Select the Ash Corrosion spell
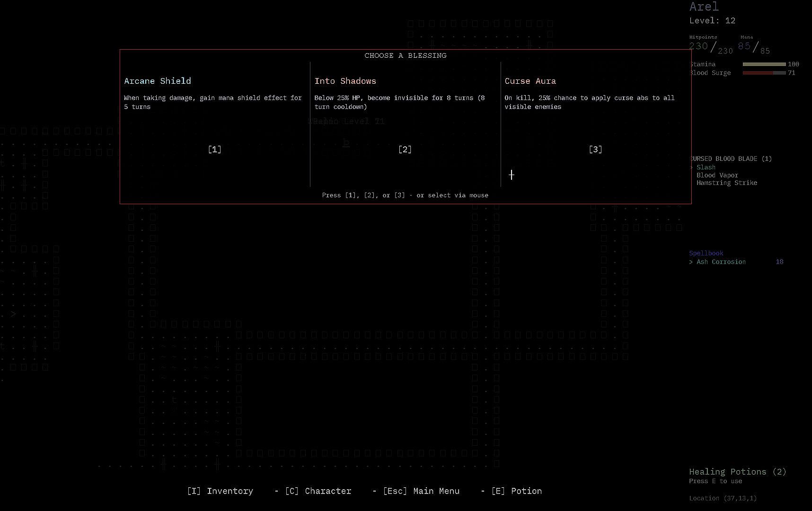 (x=721, y=262)
